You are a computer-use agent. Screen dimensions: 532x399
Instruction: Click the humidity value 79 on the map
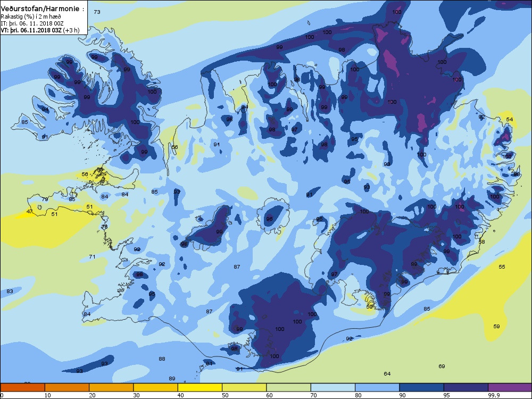45,199
